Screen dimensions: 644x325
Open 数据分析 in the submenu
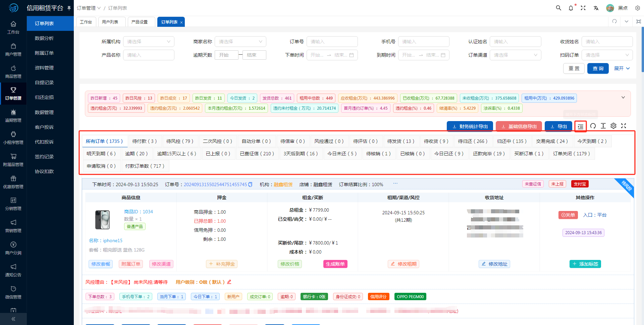coord(44,38)
